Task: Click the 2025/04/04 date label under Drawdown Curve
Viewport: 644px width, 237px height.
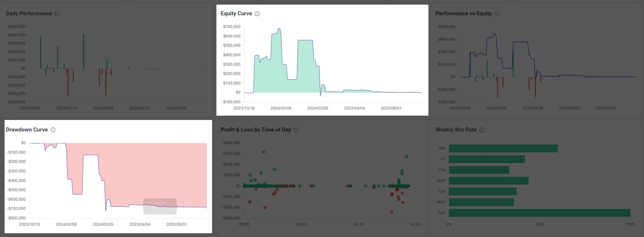Action: [x=140, y=224]
